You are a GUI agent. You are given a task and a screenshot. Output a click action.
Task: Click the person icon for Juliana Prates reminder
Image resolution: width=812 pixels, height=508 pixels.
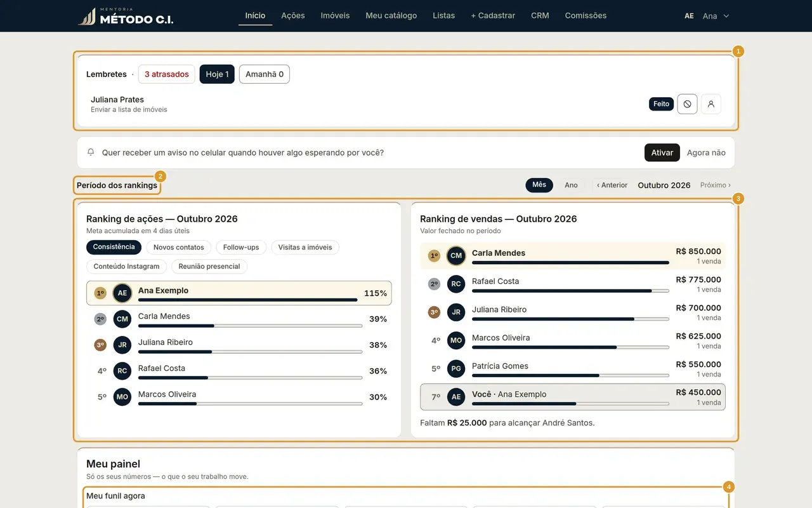711,104
